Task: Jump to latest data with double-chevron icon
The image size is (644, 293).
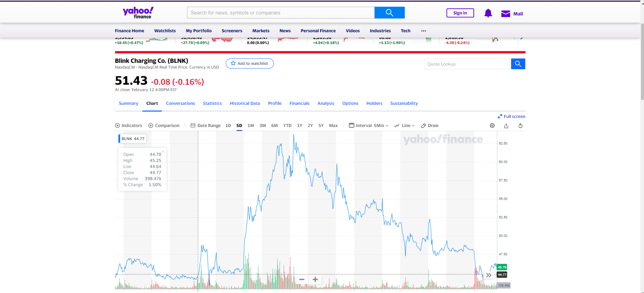Action: click(x=489, y=275)
